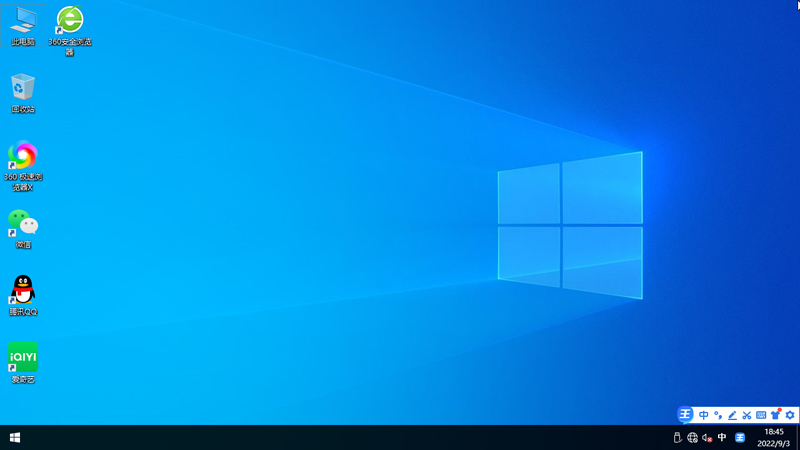Click the Show Desktop strip at taskbar end
The image size is (800, 450).
tap(797, 438)
